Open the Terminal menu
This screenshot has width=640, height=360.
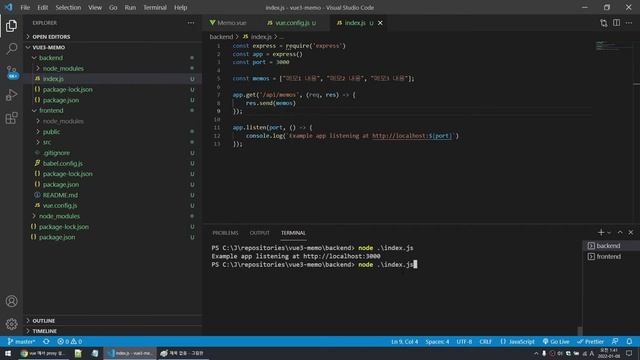155,7
